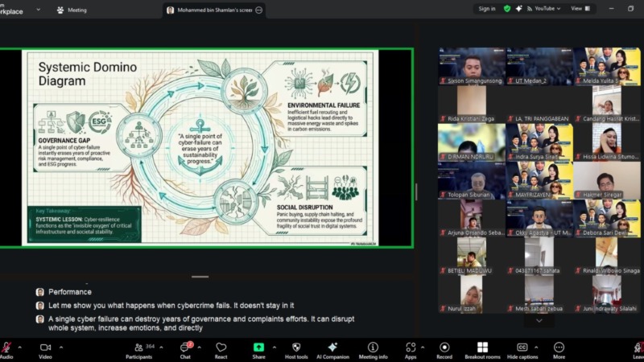Toggle camera with the Video button
Screen dimensions: 644x362
click(x=45, y=350)
